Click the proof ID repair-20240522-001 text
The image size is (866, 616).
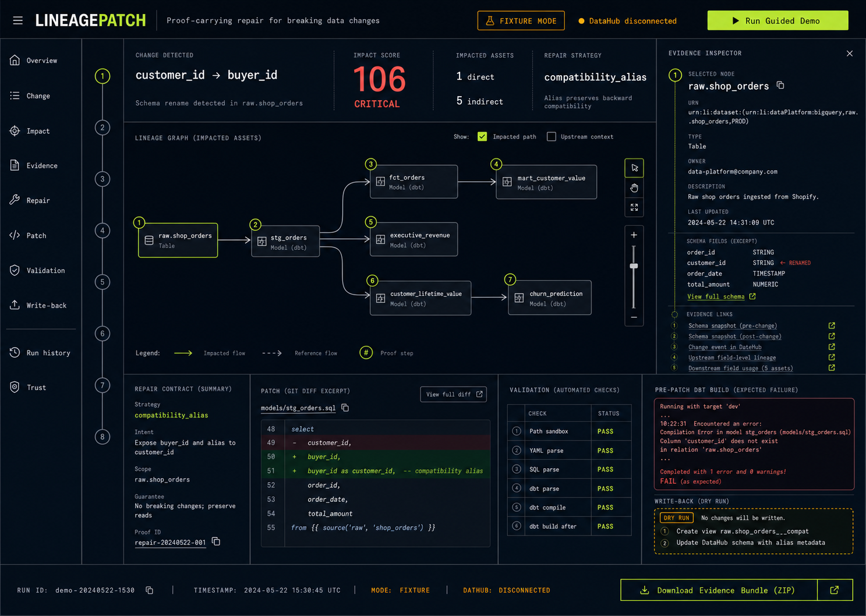[170, 542]
